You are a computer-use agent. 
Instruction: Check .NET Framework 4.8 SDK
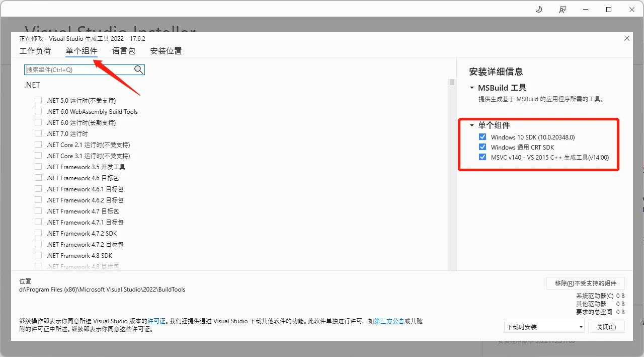(x=38, y=255)
